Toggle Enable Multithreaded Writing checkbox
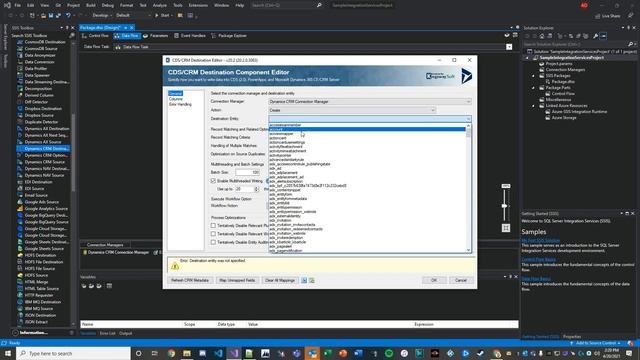640x360 pixels. pyautogui.click(x=213, y=181)
